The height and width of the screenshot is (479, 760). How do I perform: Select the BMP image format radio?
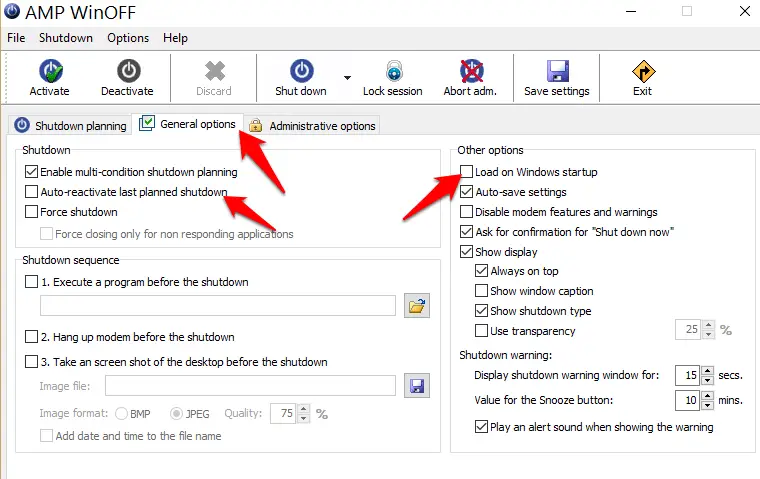[x=122, y=414]
